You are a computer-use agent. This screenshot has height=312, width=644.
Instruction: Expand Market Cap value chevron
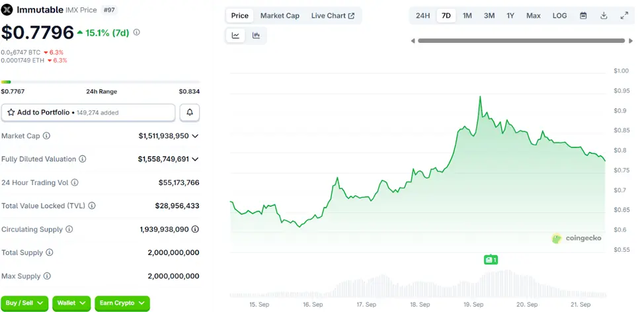(x=195, y=136)
